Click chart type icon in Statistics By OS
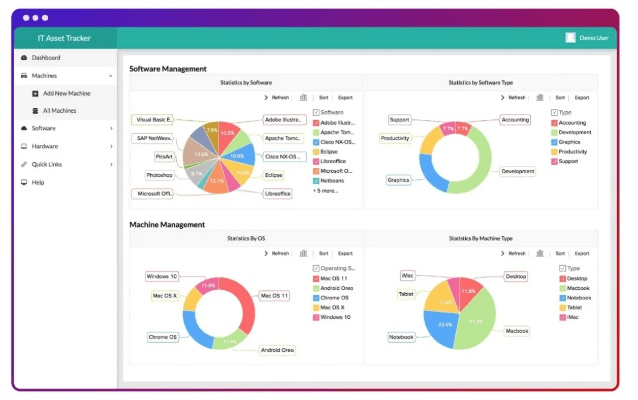The image size is (638, 400). coord(304,253)
